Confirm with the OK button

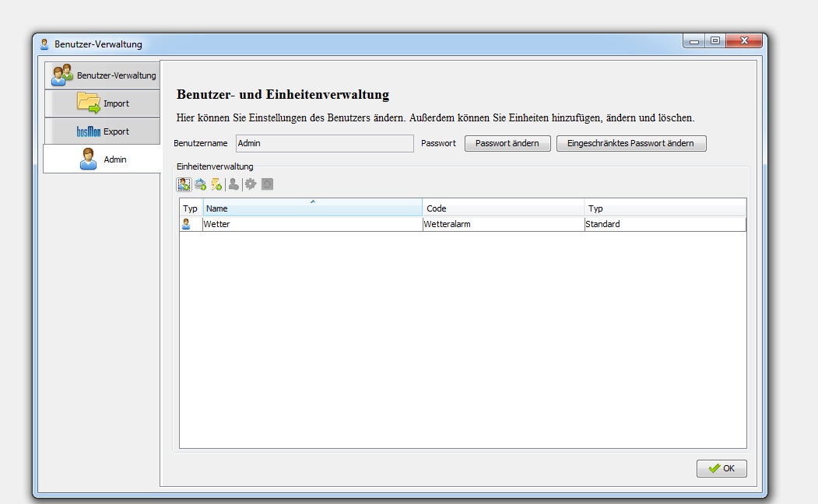pyautogui.click(x=721, y=468)
